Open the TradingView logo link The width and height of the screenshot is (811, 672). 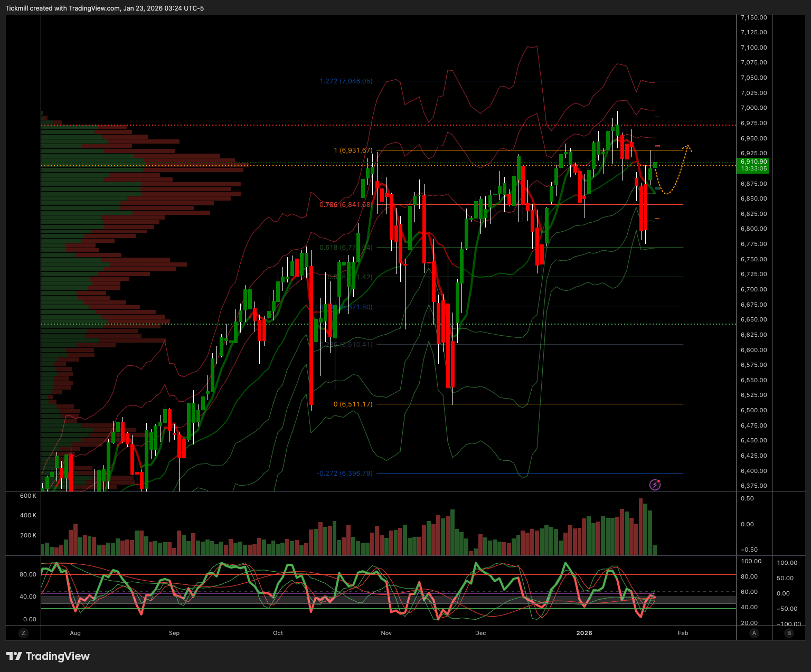coord(48,656)
